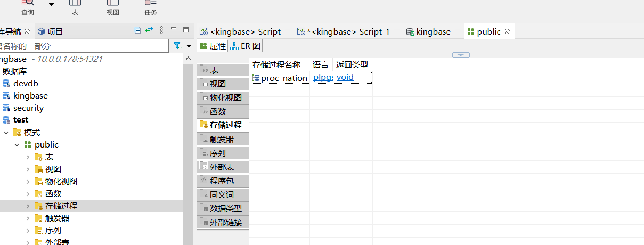Select the devdb database in navigator
The height and width of the screenshot is (245, 644).
26,84
